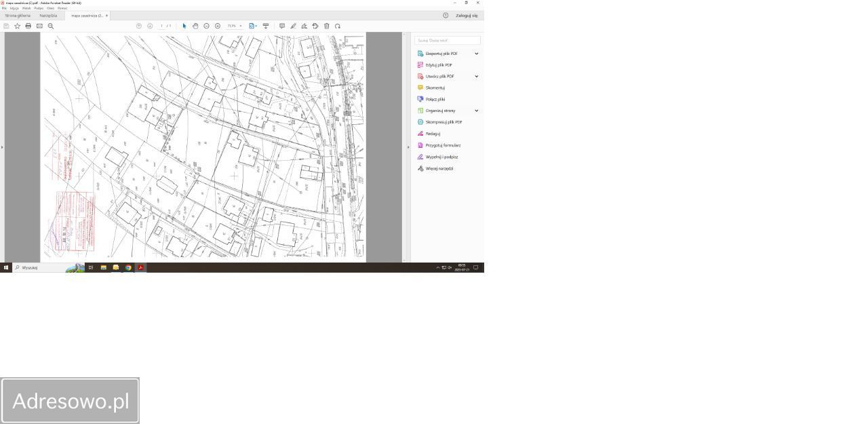Open the zoom level dropdown
The width and height of the screenshot is (868, 424).
240,26
